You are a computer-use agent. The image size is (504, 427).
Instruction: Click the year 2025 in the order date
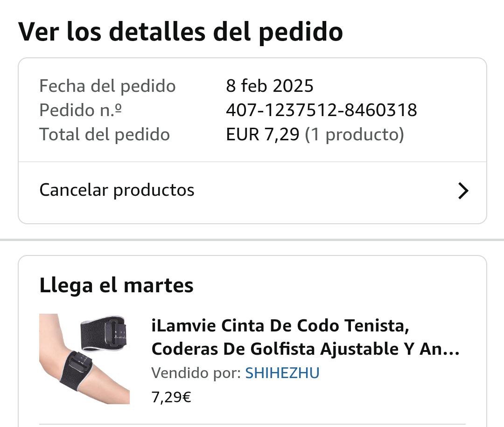pos(293,86)
